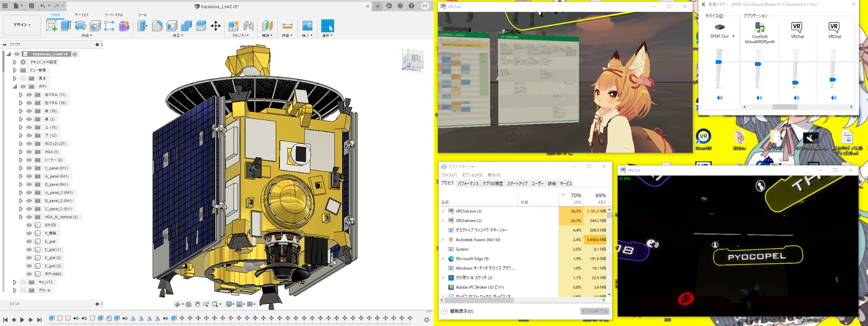Adjust the SPDIF-Out device volume slider
The image size is (868, 326).
tap(718, 62)
